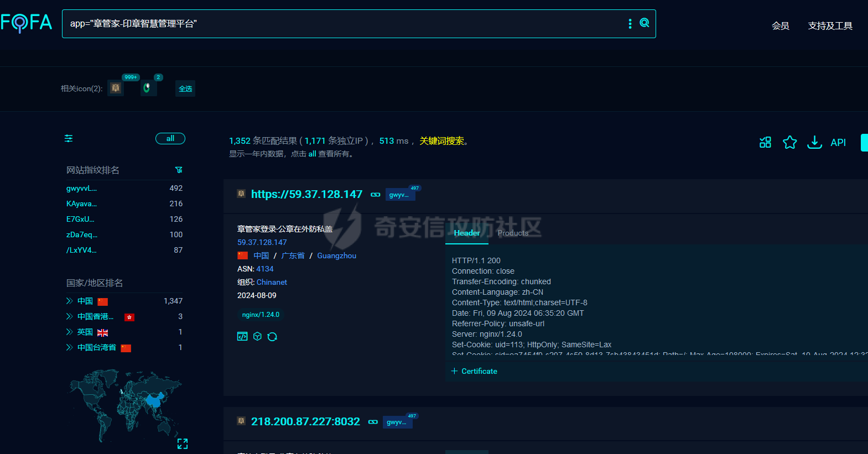Filter by province 广东省

(x=293, y=255)
